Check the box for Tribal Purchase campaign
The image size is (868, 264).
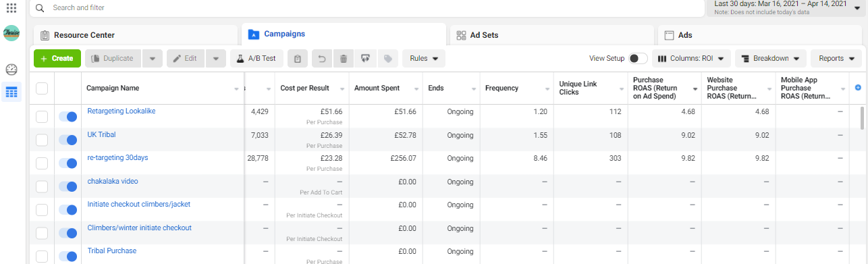pyautogui.click(x=42, y=256)
